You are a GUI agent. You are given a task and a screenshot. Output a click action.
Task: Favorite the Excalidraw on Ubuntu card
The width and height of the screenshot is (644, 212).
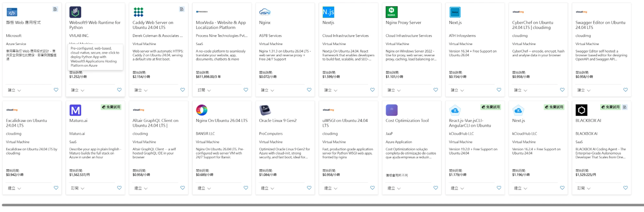tap(56, 188)
